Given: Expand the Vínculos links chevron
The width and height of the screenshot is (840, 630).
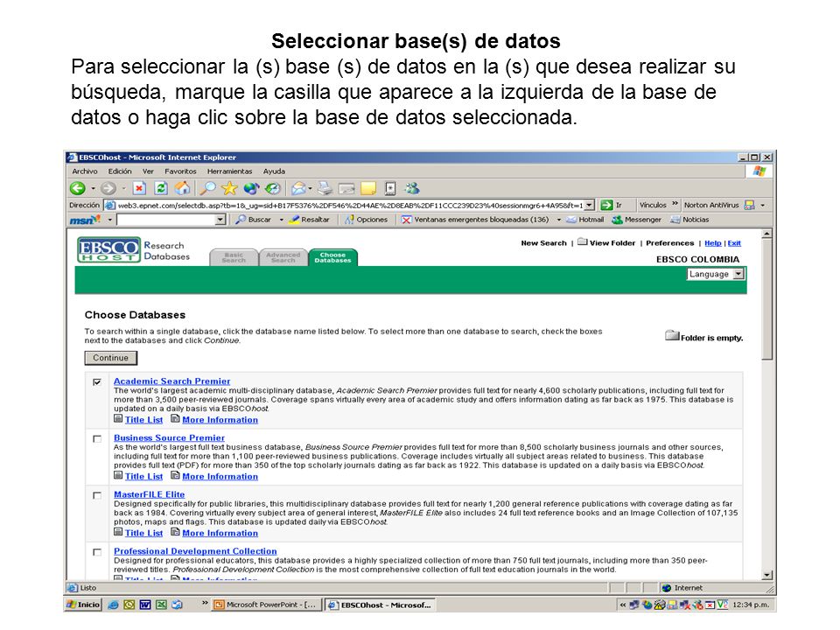Looking at the screenshot, I should coord(675,204).
